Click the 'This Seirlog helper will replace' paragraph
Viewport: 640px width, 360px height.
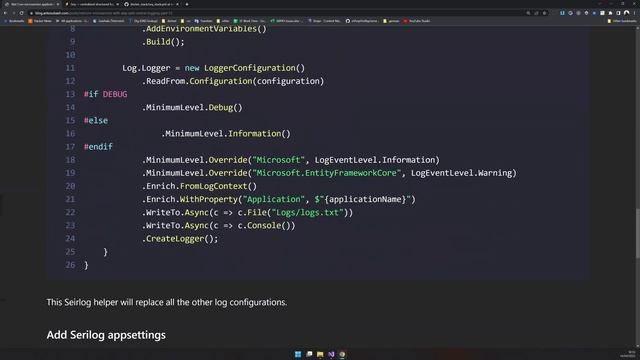[x=167, y=302]
